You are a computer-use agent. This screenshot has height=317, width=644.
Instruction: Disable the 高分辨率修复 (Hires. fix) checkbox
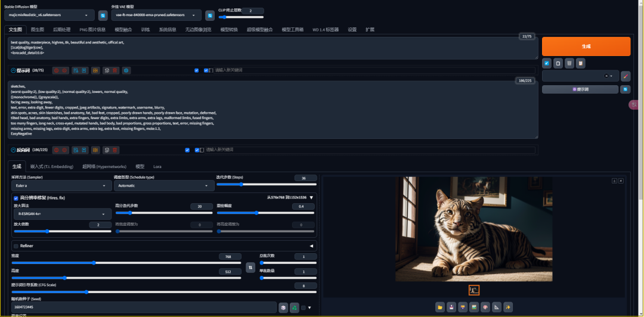point(16,198)
